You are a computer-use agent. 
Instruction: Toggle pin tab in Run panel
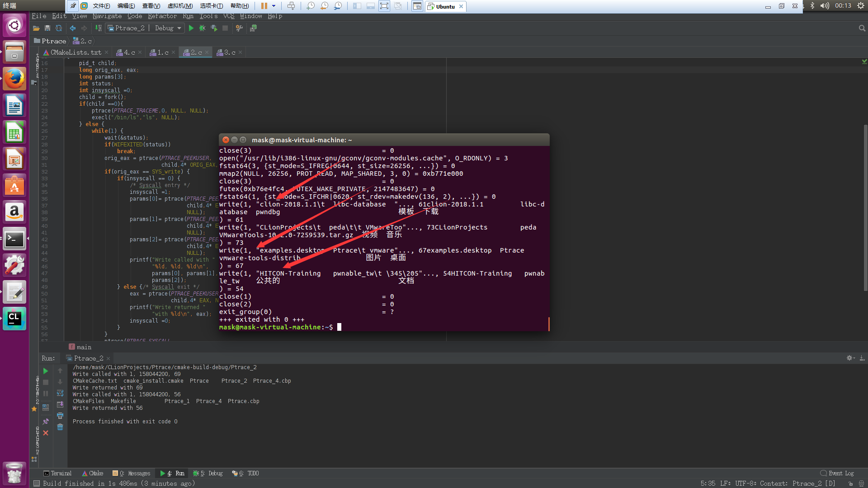pyautogui.click(x=46, y=421)
